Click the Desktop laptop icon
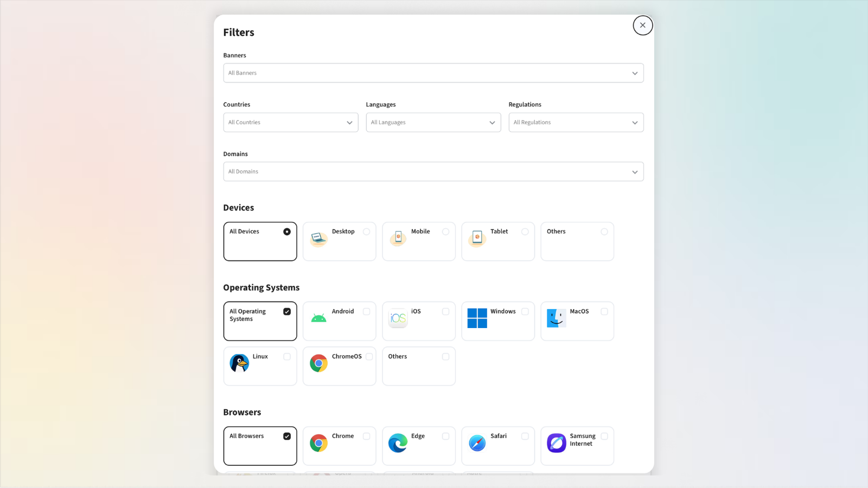868x488 pixels. point(318,238)
